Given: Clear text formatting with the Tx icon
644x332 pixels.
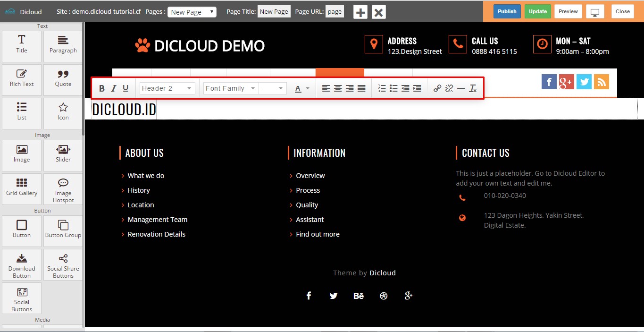Looking at the screenshot, I should [x=473, y=88].
